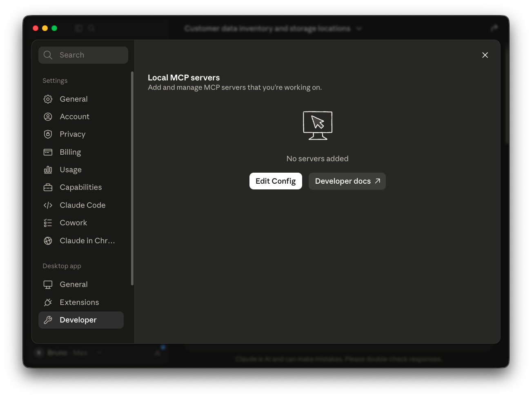Click the Billing card icon
Image resolution: width=532 pixels, height=398 pixels.
coord(48,152)
